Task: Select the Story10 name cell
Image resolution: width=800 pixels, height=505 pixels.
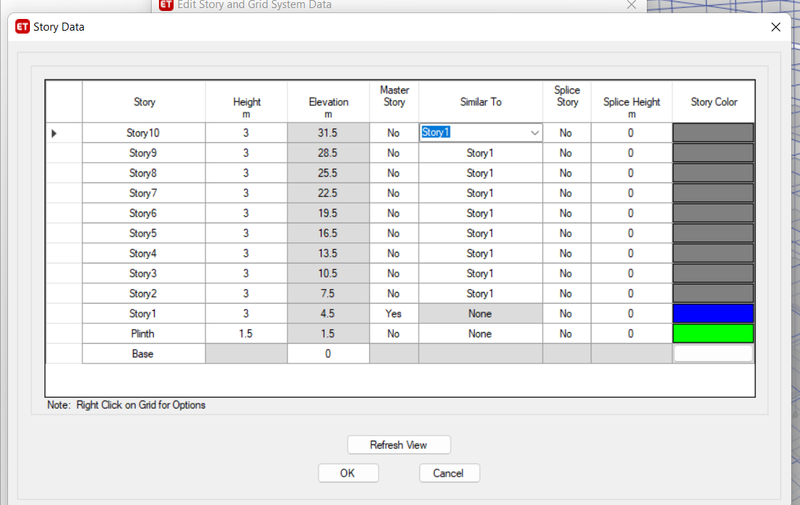Action: point(144,133)
